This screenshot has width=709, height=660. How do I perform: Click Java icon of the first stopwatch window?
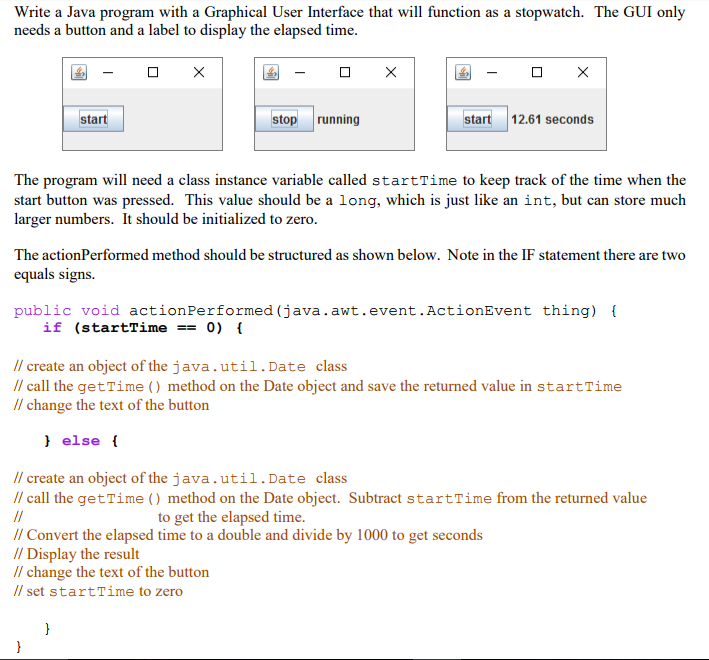pyautogui.click(x=79, y=72)
